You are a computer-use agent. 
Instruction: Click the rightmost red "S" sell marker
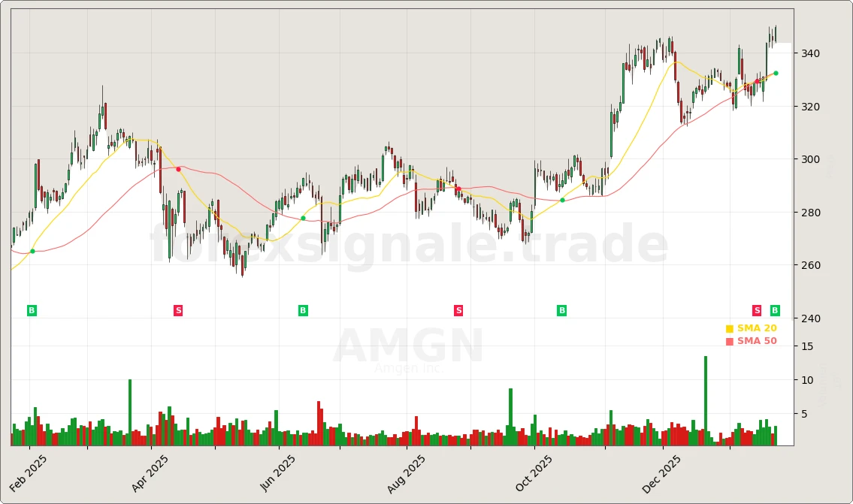tap(756, 310)
